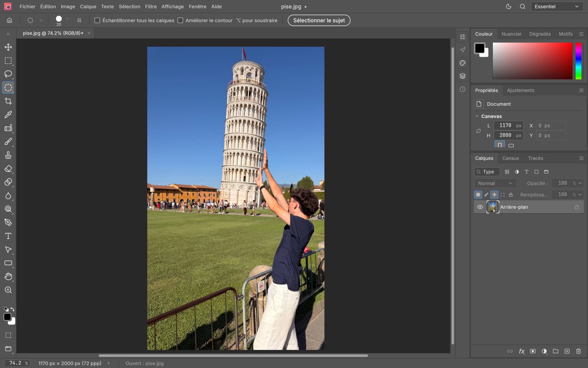Select the Eraser tool
588x368 pixels.
8,169
